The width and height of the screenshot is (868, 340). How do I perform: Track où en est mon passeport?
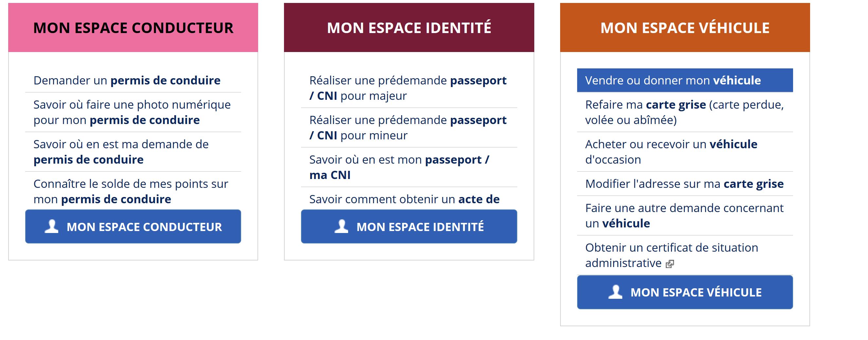pyautogui.click(x=399, y=167)
